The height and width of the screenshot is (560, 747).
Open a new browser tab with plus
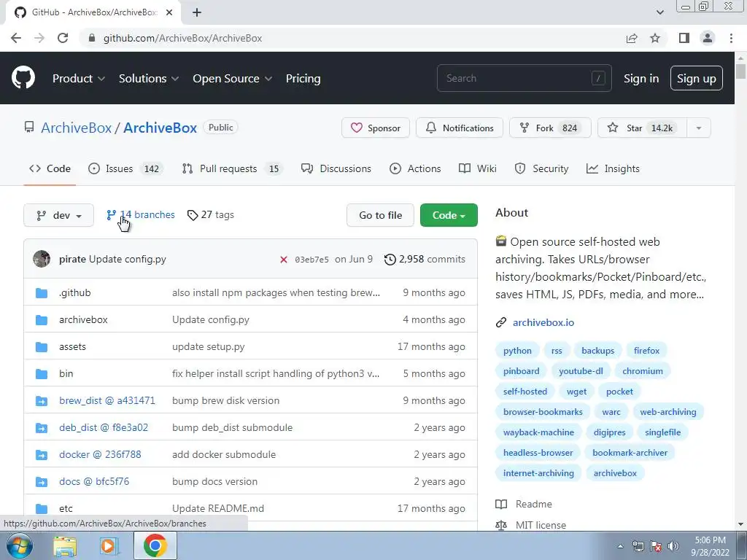point(197,12)
